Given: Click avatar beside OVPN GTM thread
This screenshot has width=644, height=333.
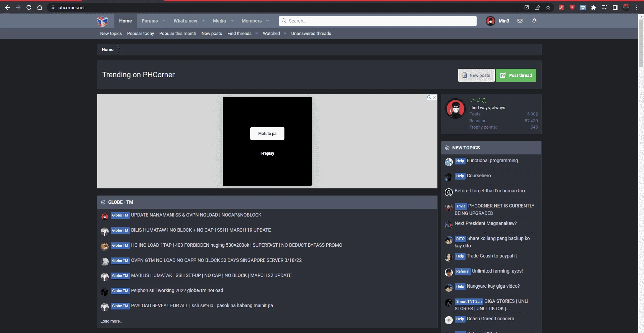Looking at the screenshot, I should point(105,262).
